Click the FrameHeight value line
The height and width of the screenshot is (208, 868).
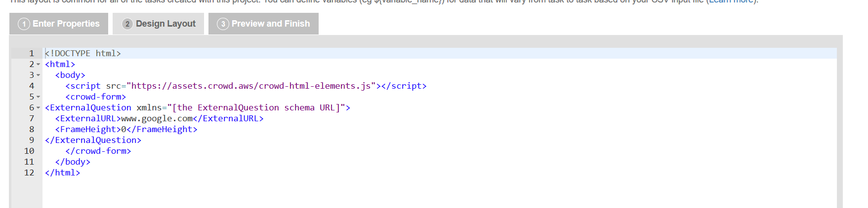(x=126, y=129)
